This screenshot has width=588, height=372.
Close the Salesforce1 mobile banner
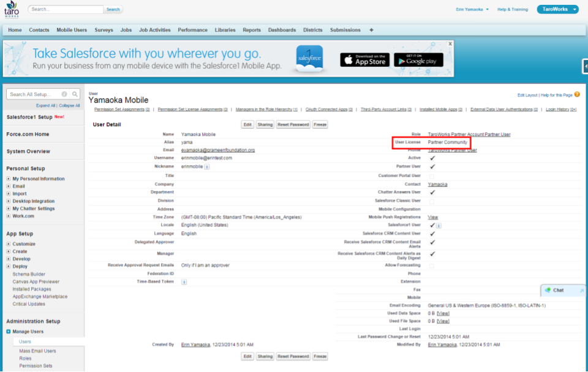[x=450, y=44]
